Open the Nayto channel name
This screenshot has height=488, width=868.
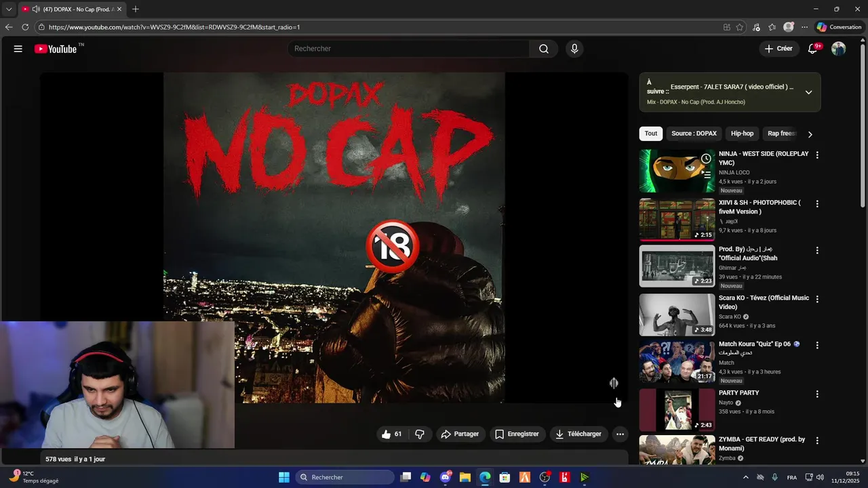[726, 403]
